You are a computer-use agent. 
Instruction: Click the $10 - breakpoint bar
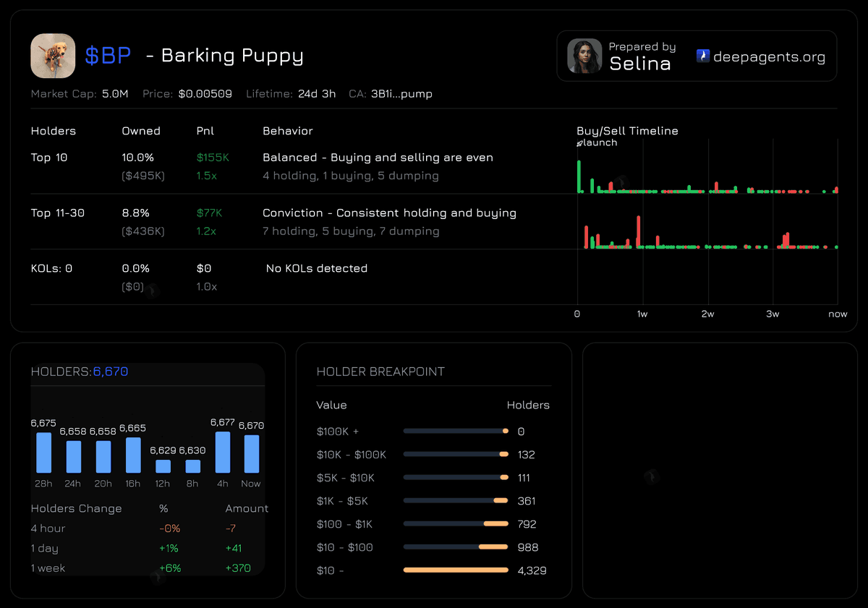(456, 570)
